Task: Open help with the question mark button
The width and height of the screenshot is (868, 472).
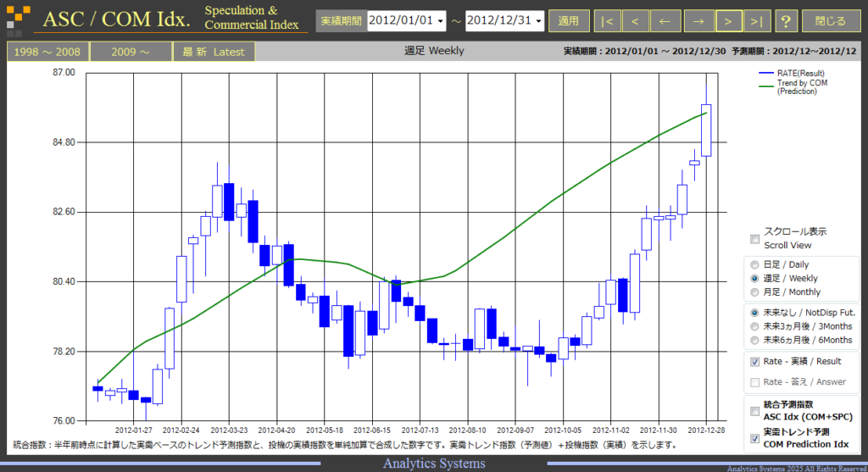Action: [x=786, y=21]
